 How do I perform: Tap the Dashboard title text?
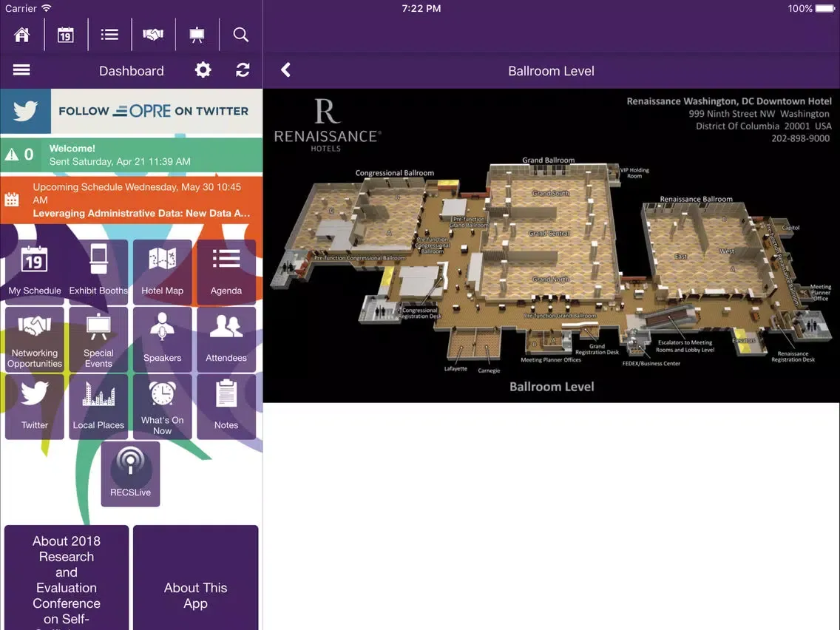coord(132,71)
